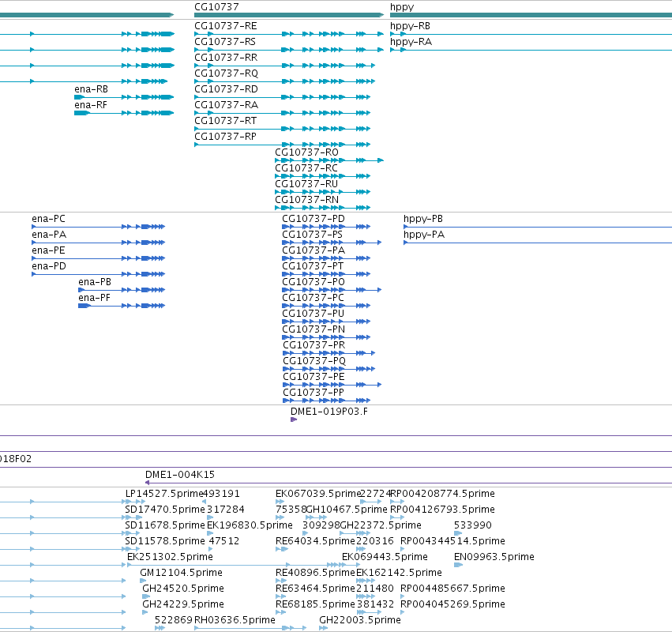Select EST EK251302.5prime
This screenshot has width=672, height=632.
pyautogui.click(x=170, y=557)
